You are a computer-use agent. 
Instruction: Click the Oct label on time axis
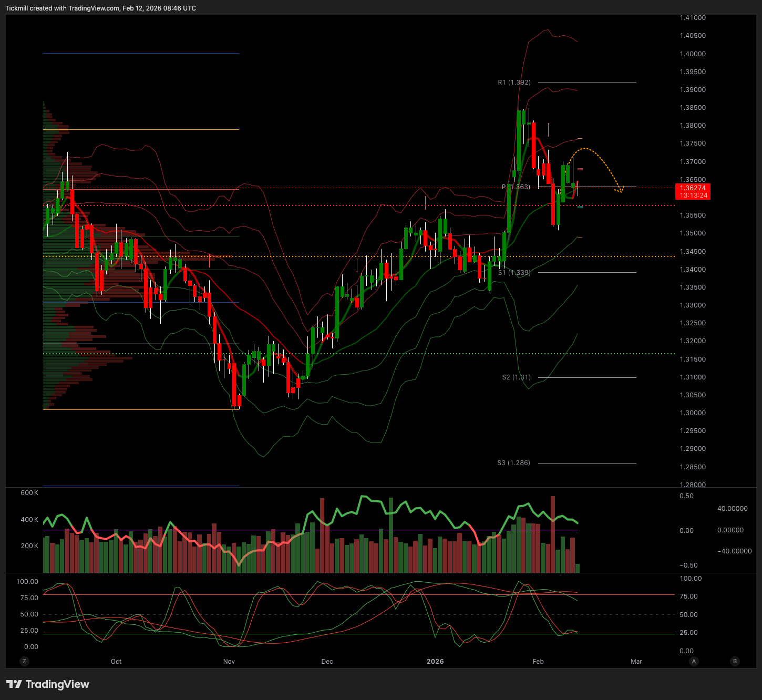click(x=116, y=662)
